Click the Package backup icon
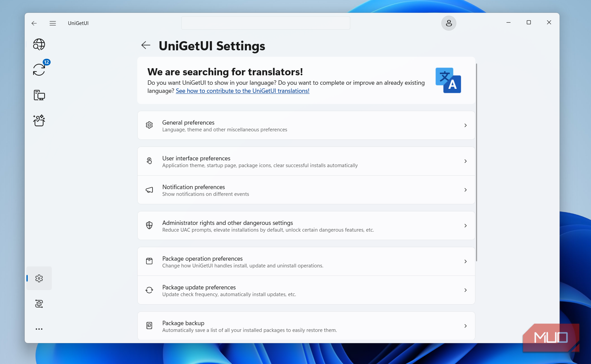The width and height of the screenshot is (591, 364). (x=149, y=326)
